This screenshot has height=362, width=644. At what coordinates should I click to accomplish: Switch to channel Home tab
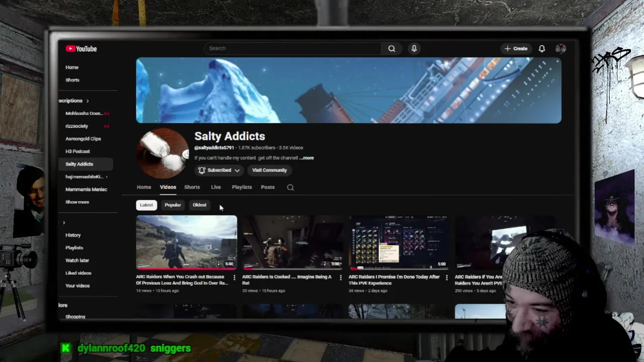pos(144,187)
